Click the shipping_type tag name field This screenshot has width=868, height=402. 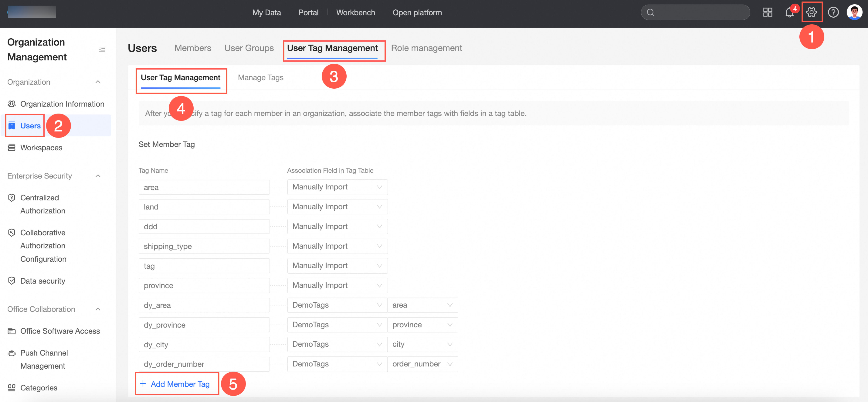(204, 246)
